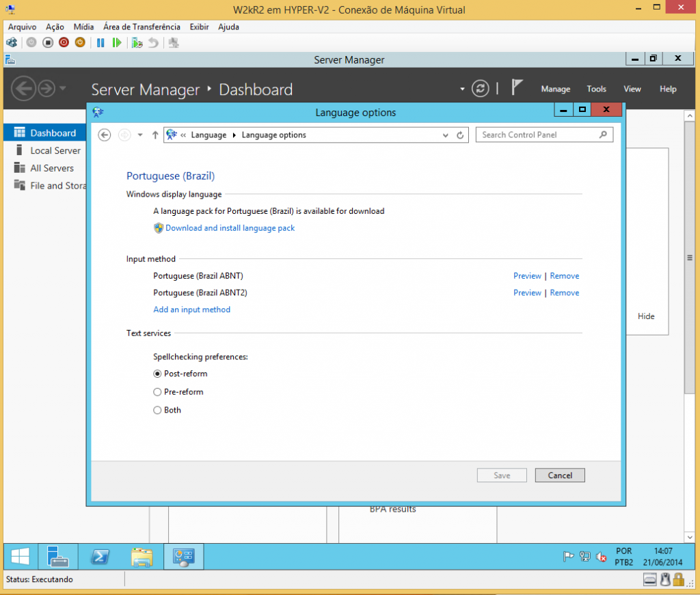
Task: Refresh the Server Manager dashboard
Action: [481, 89]
